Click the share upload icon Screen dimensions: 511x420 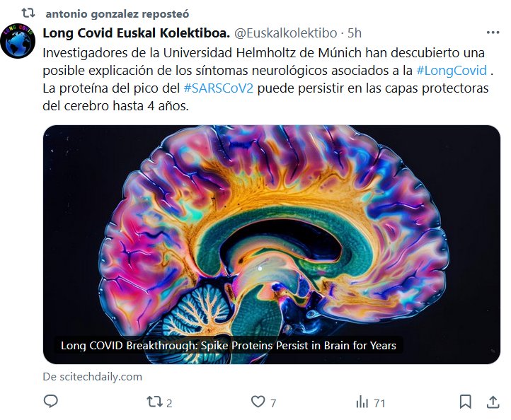pos(493,402)
